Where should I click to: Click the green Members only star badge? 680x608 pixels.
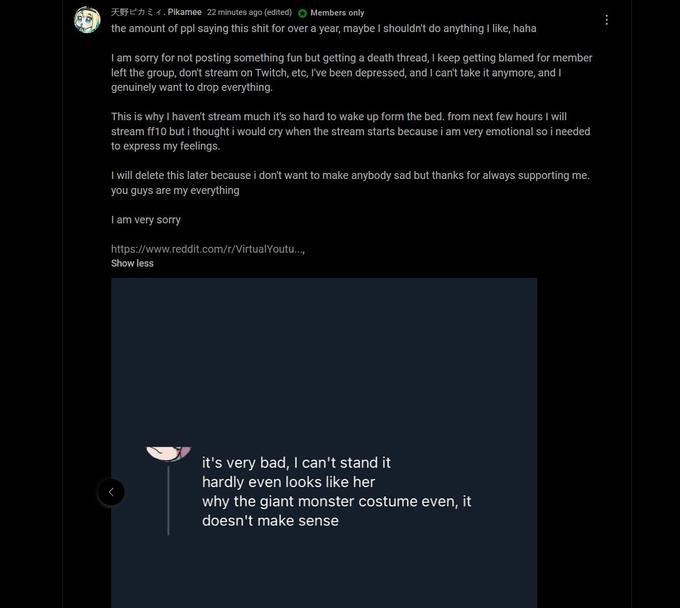pos(302,13)
